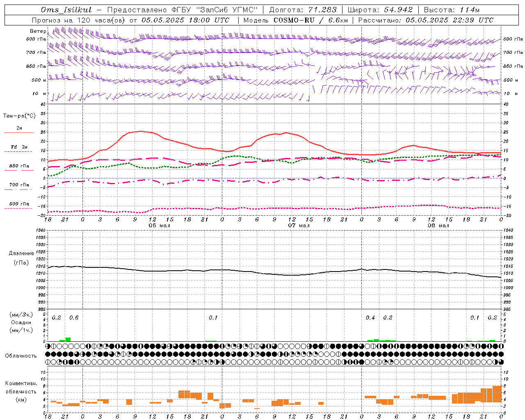Click the Осадки precipitation label
Viewport: 525px width, 420px height.
point(21,322)
